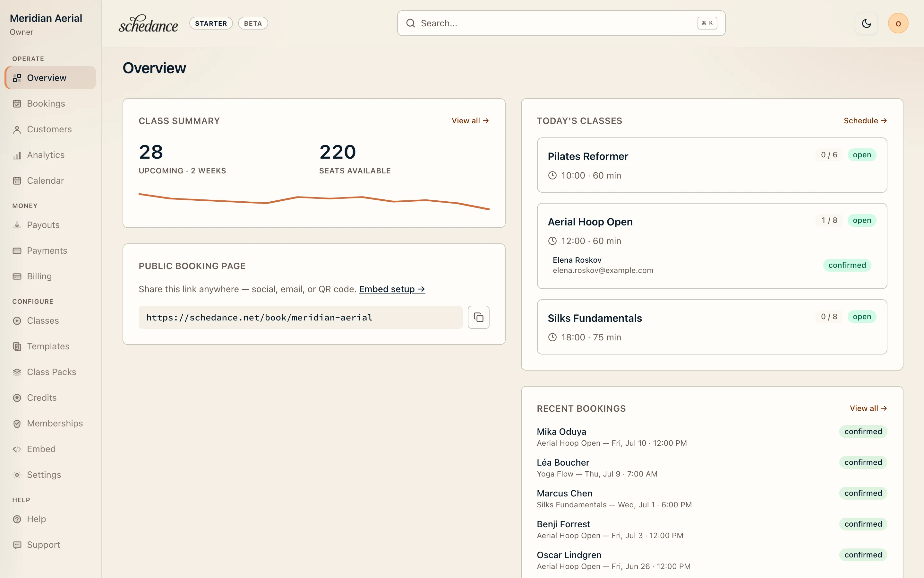Toggle dark mode with moon button
The height and width of the screenshot is (578, 924).
(x=866, y=23)
